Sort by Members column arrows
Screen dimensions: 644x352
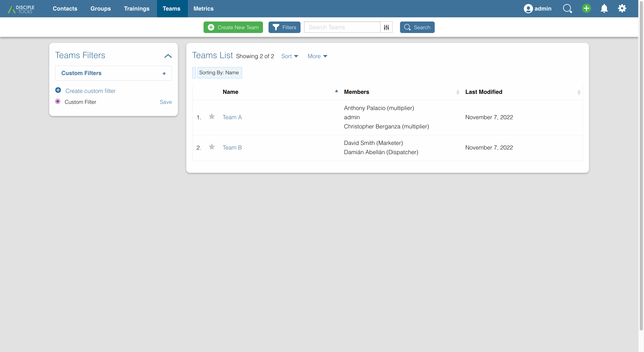coord(458,92)
